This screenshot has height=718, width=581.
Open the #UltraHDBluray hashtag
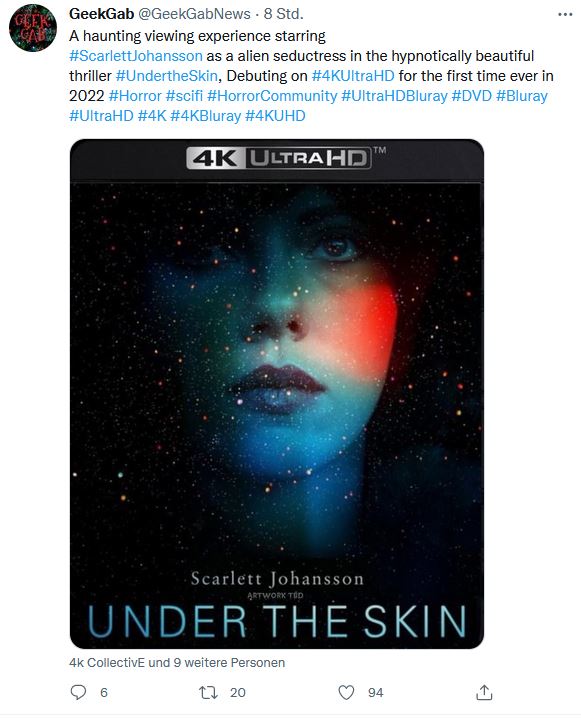click(394, 96)
